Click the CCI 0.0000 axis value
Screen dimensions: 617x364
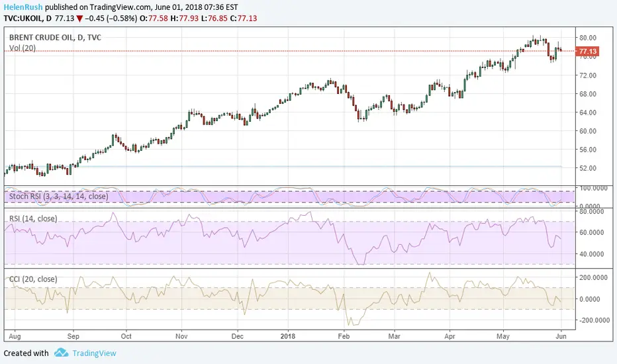tap(589, 299)
